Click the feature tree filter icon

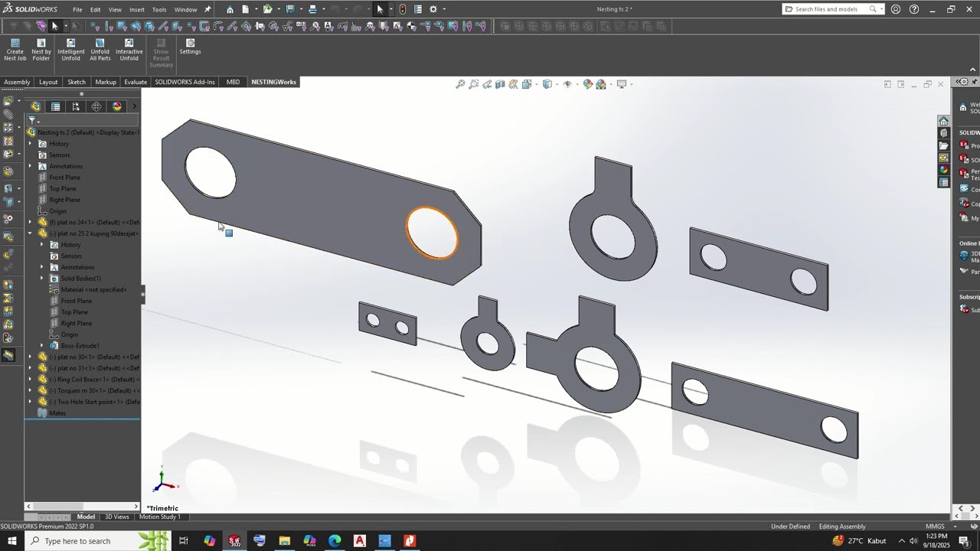tap(32, 120)
